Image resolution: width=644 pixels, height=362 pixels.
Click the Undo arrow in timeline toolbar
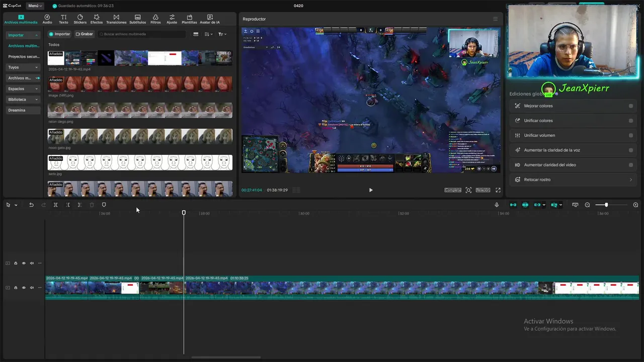(31, 205)
